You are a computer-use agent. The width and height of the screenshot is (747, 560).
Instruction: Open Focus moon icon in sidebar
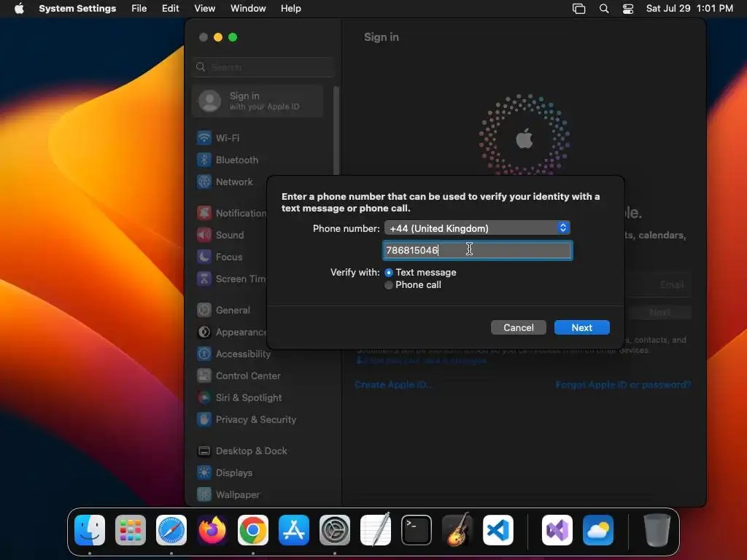[204, 257]
